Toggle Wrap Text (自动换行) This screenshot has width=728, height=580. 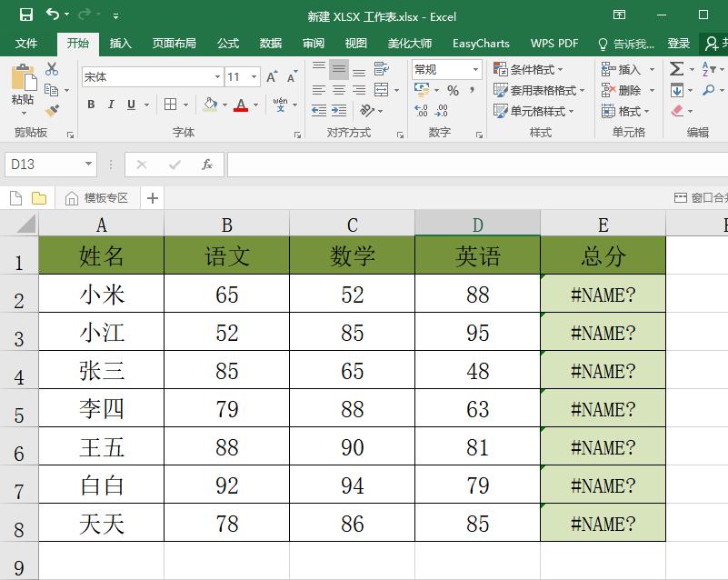click(382, 69)
